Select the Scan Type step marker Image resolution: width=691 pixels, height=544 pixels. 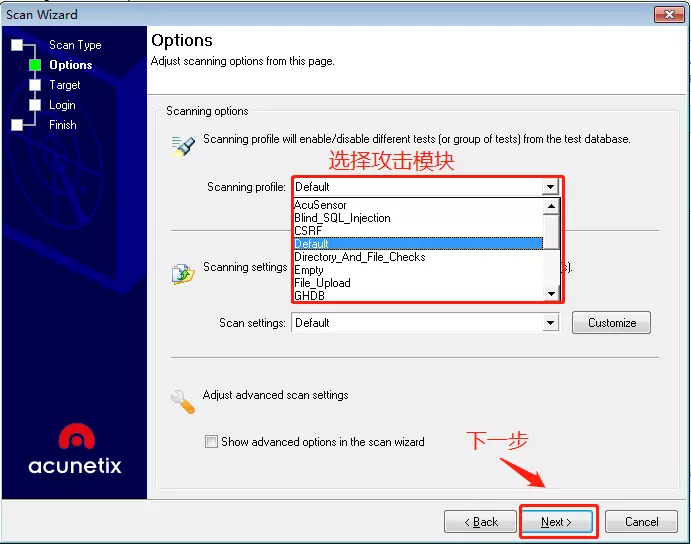tap(17, 45)
